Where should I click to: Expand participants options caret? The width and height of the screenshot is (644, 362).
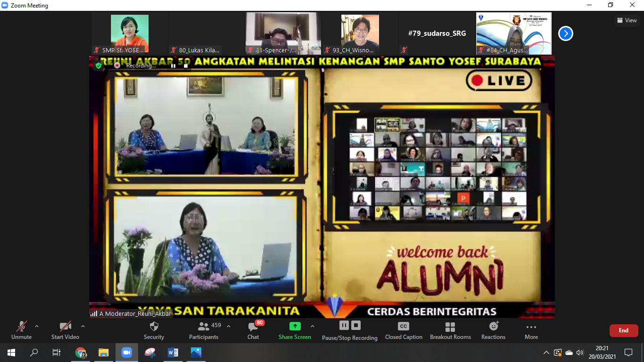pos(229,326)
